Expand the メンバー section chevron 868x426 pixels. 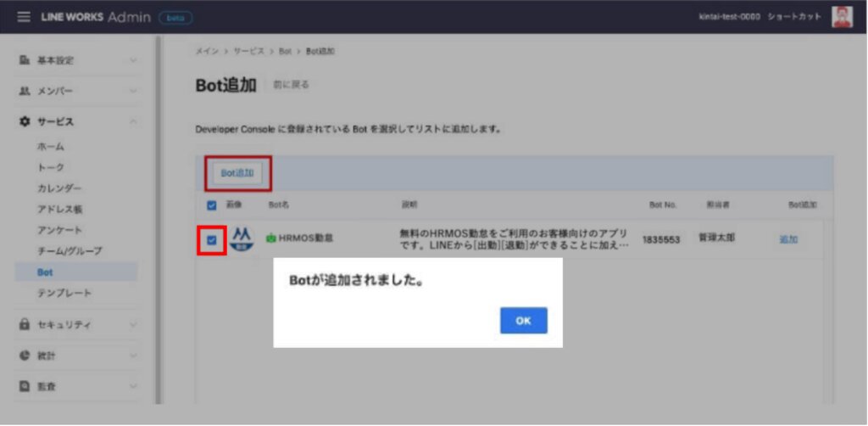[133, 91]
